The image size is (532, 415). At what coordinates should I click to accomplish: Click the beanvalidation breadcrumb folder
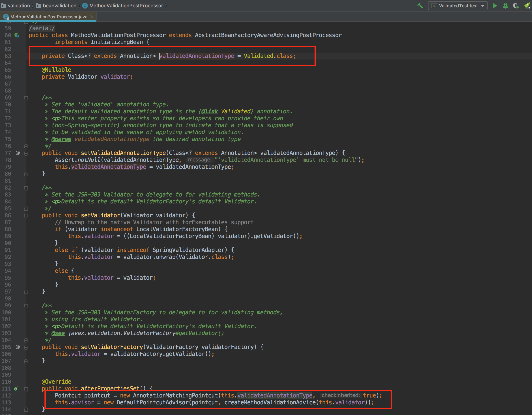[59, 6]
